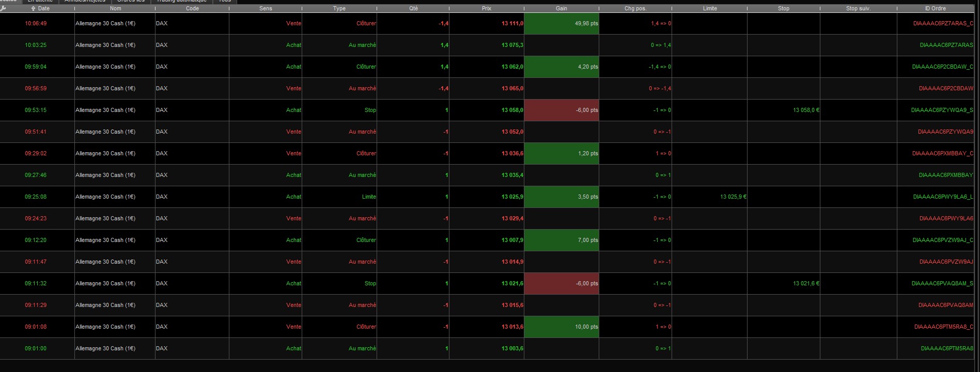Select order ID DIAAAAC6PWY9LA6_L
The image size is (980, 372).
(x=943, y=197)
